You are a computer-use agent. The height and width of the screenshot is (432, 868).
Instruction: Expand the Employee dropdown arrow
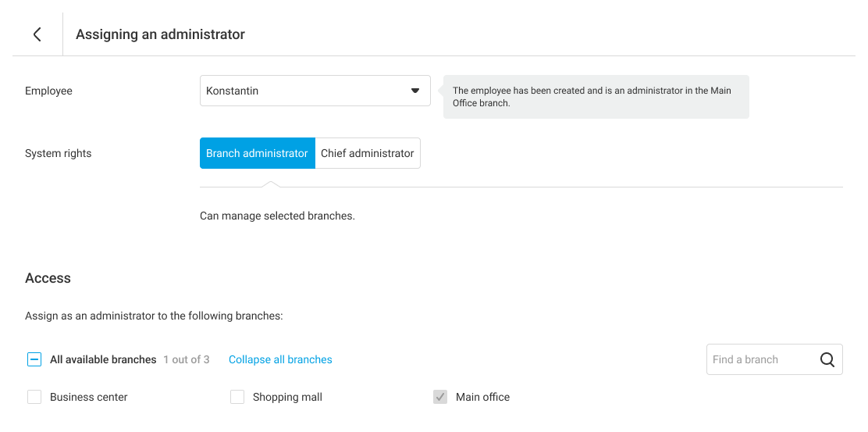point(415,91)
